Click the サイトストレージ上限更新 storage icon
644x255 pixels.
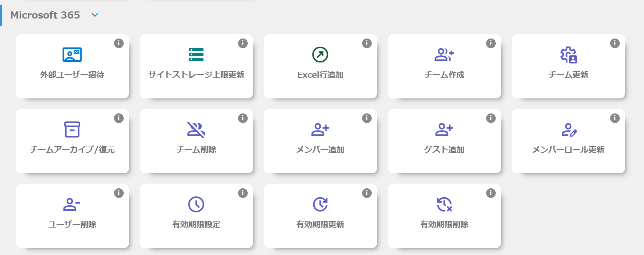(x=196, y=55)
